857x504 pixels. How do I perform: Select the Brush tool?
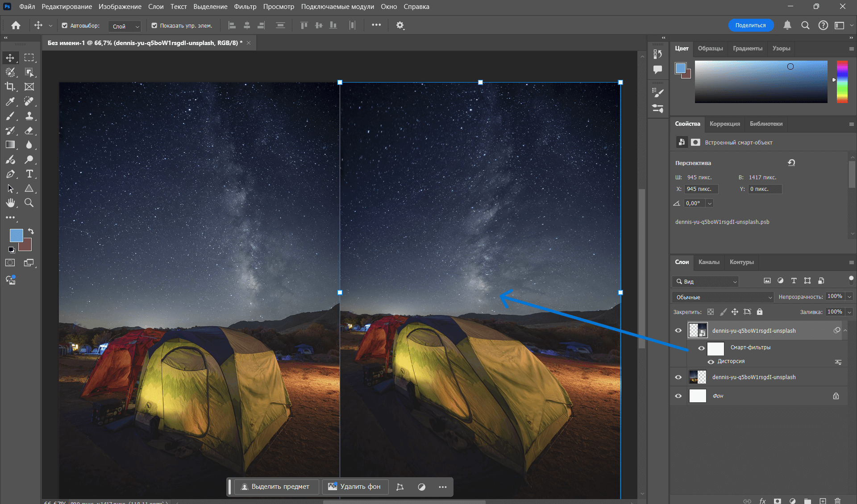[10, 116]
